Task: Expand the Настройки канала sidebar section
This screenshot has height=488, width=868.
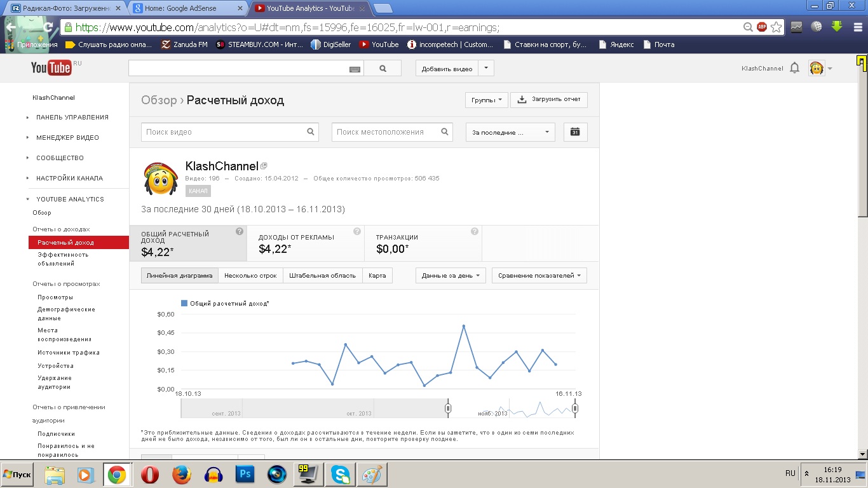Action: [x=69, y=178]
